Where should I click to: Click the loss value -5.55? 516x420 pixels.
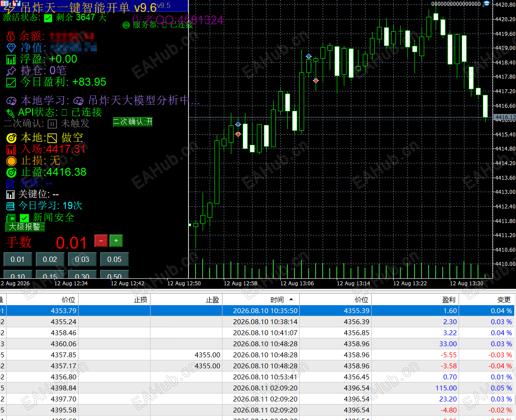point(448,355)
